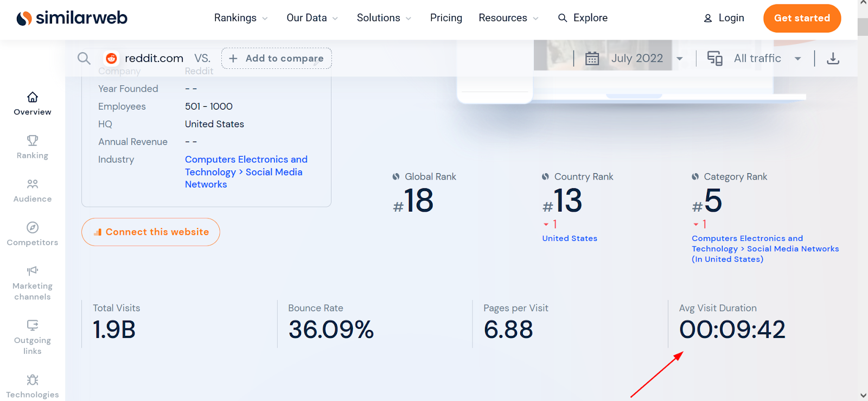This screenshot has height=401, width=868.
Task: Click the Global Rank number 18
Action: point(418,201)
